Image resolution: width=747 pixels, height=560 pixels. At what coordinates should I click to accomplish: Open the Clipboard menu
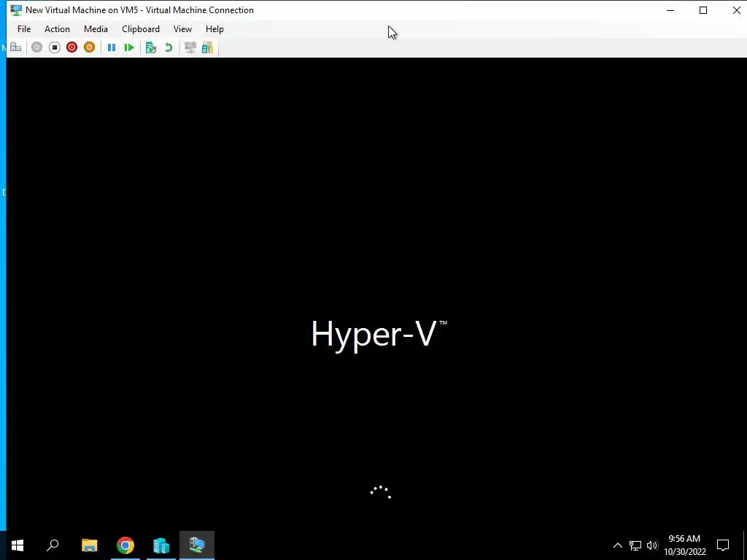(141, 29)
